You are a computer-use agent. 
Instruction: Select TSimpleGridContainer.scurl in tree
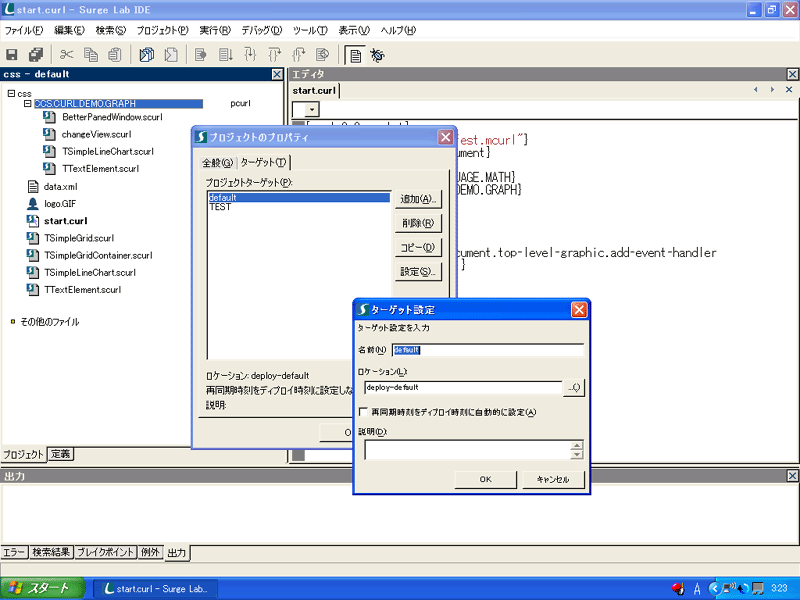(x=98, y=255)
